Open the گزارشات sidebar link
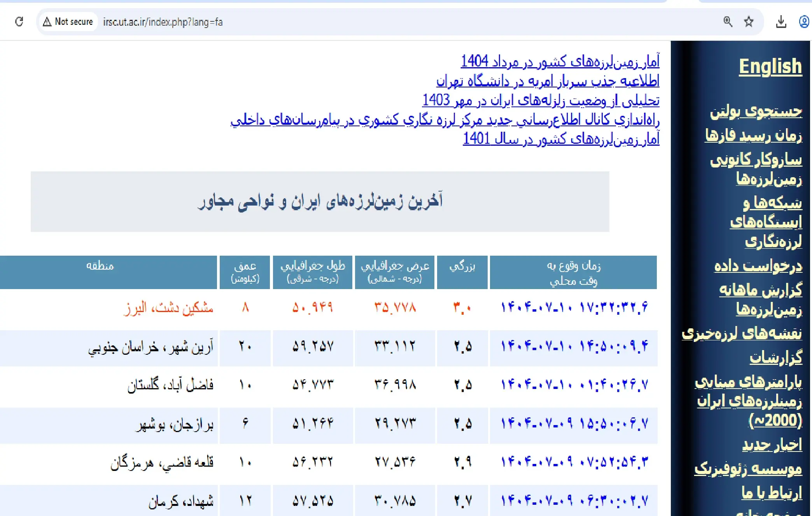The width and height of the screenshot is (812, 516). [x=775, y=357]
